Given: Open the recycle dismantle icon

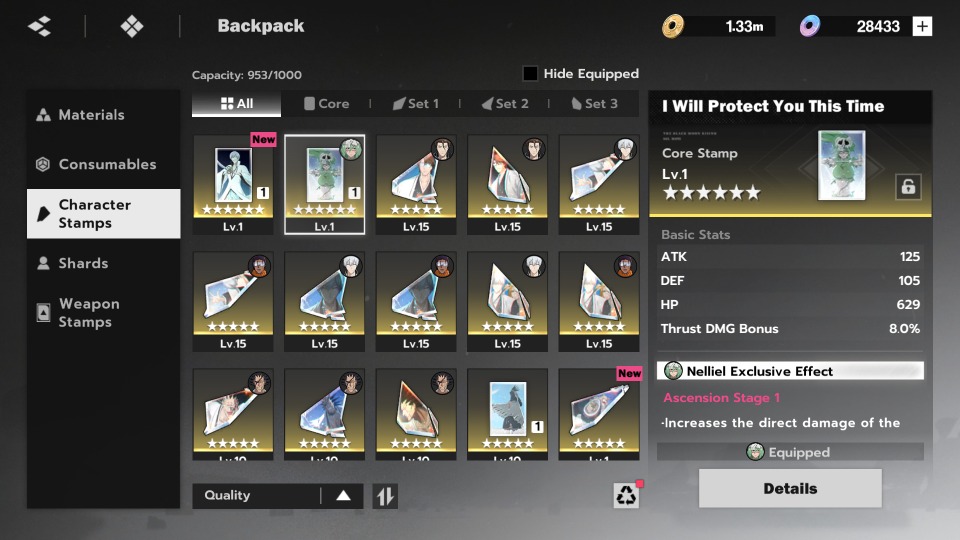Looking at the screenshot, I should point(626,495).
